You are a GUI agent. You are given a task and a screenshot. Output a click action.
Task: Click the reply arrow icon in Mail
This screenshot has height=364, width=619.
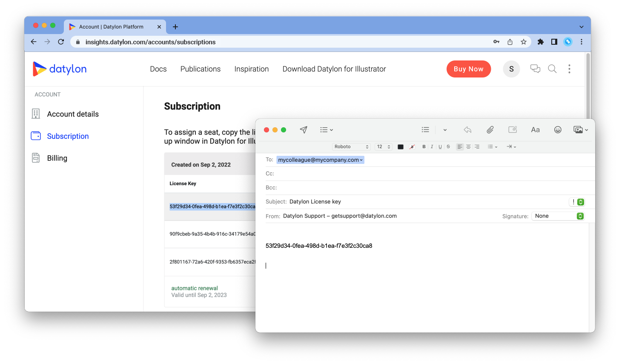click(467, 130)
